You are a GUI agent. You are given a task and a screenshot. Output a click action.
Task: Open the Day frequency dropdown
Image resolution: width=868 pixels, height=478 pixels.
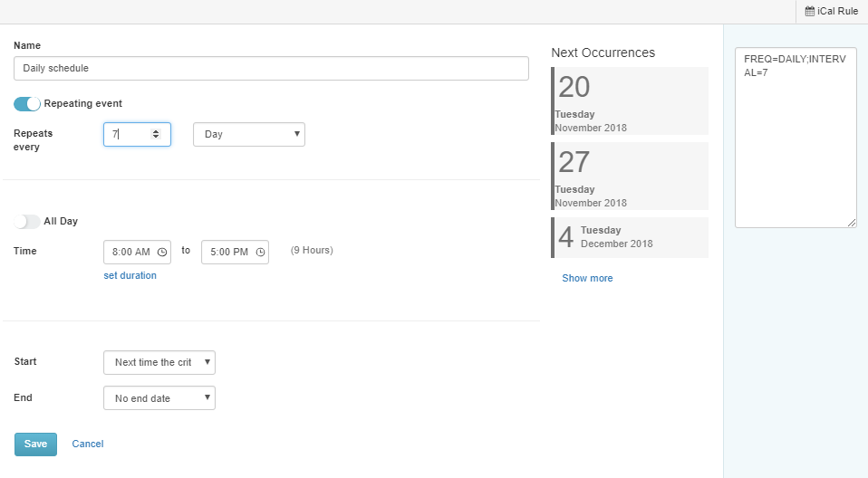[x=249, y=134]
